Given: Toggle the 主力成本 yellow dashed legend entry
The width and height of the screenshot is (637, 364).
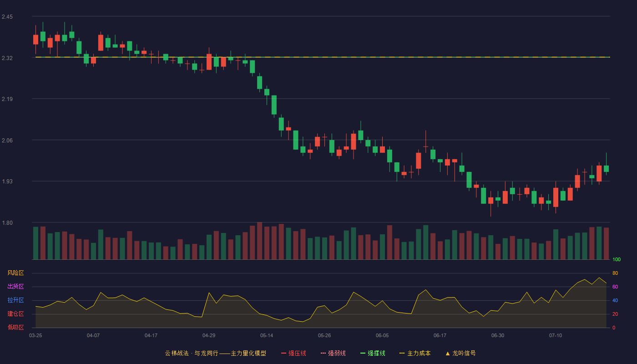Looking at the screenshot, I should [x=415, y=353].
